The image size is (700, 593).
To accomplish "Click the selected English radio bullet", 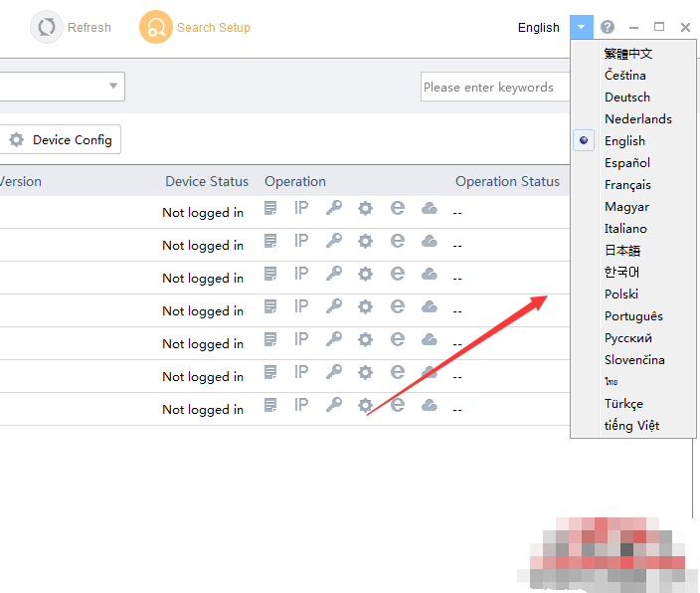I will (x=584, y=140).
